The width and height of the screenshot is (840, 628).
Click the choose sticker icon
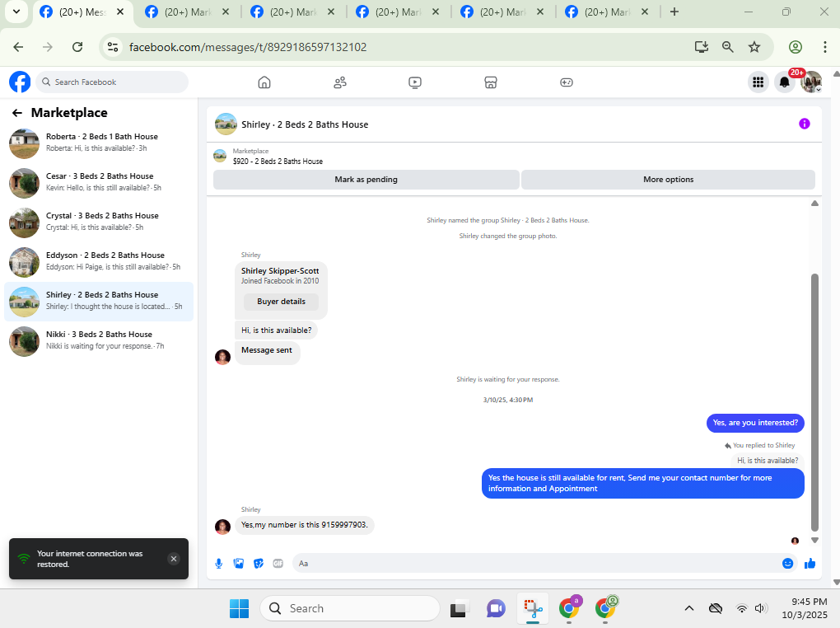point(259,563)
